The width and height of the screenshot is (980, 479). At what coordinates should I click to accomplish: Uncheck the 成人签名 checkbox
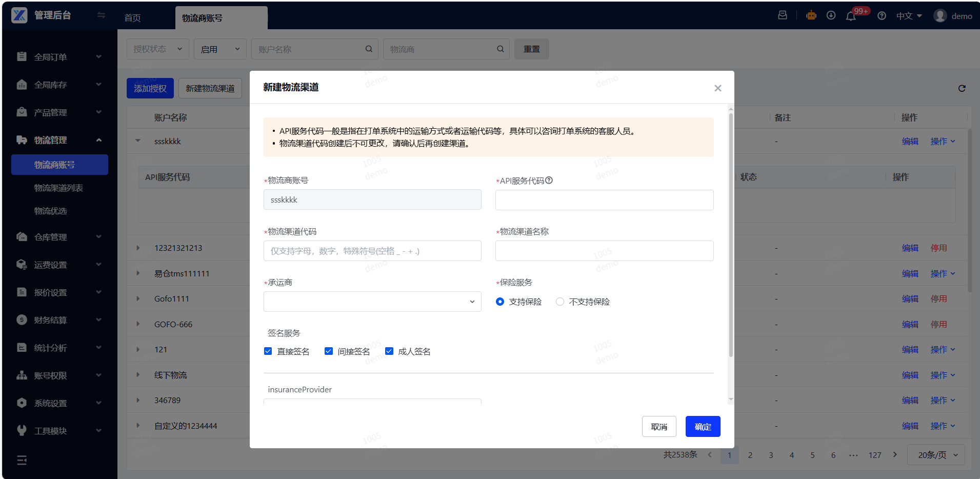(x=389, y=351)
